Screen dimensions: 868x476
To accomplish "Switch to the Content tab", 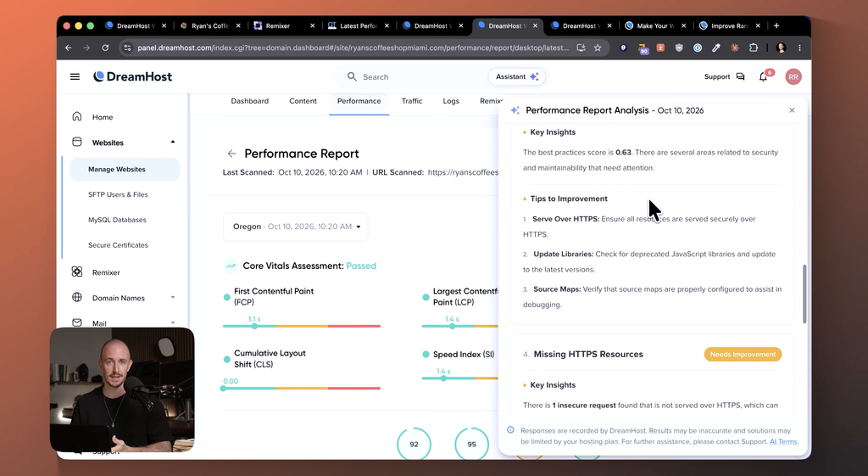I will [x=303, y=101].
